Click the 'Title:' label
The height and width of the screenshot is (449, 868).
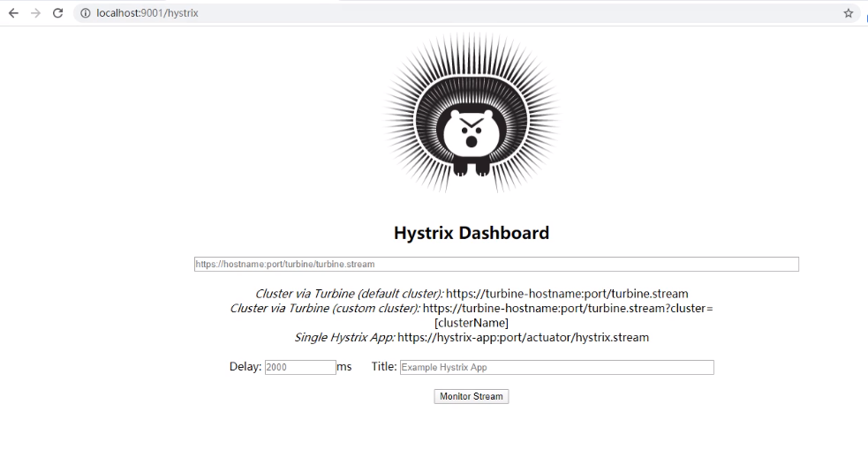[384, 367]
